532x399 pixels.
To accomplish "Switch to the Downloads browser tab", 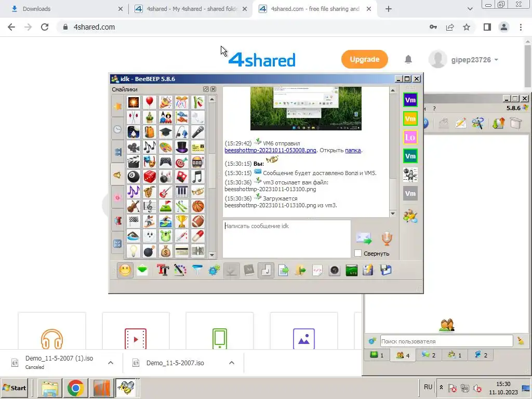I will click(x=65, y=9).
